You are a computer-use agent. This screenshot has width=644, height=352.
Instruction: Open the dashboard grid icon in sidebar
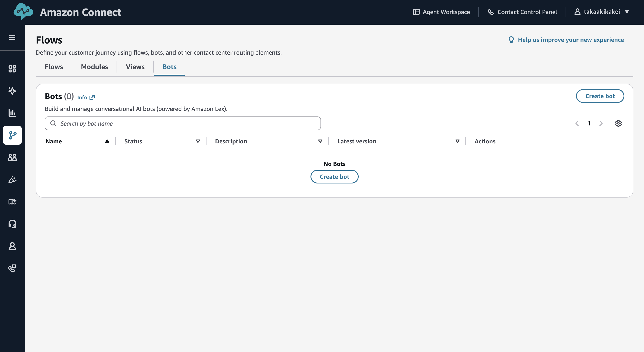click(12, 69)
